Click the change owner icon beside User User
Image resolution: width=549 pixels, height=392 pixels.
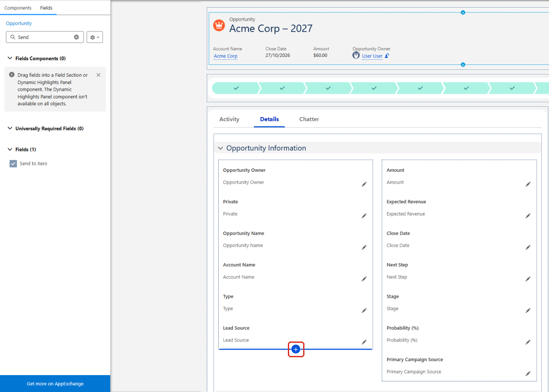pyautogui.click(x=387, y=56)
